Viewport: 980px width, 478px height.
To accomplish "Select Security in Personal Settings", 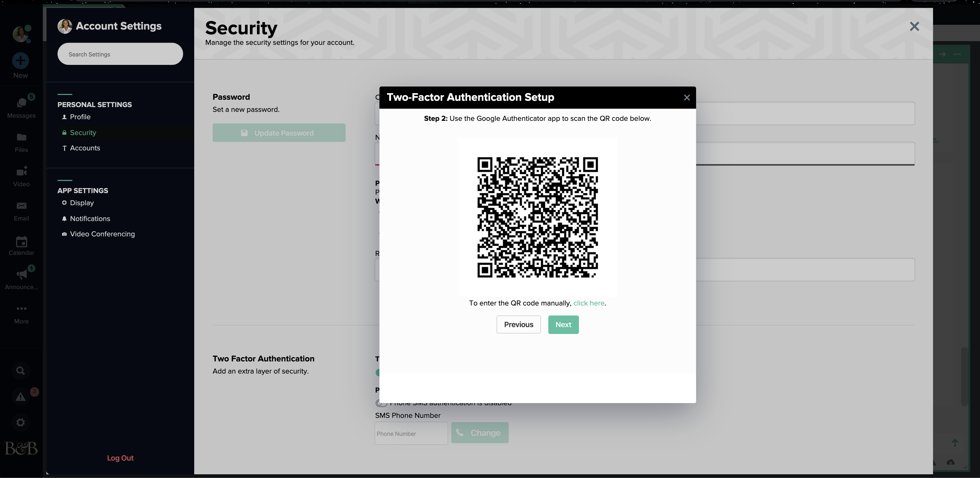I will [x=83, y=133].
